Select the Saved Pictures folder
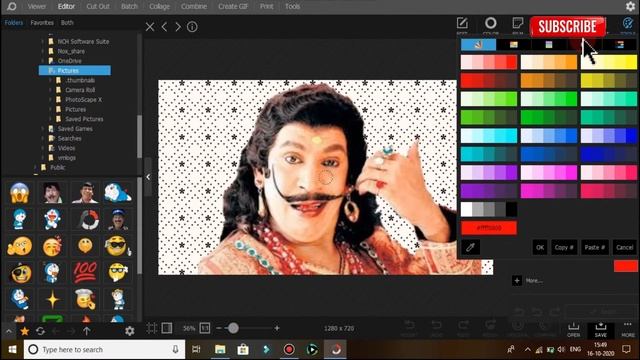Viewport: 640px width, 360px height. pos(84,119)
